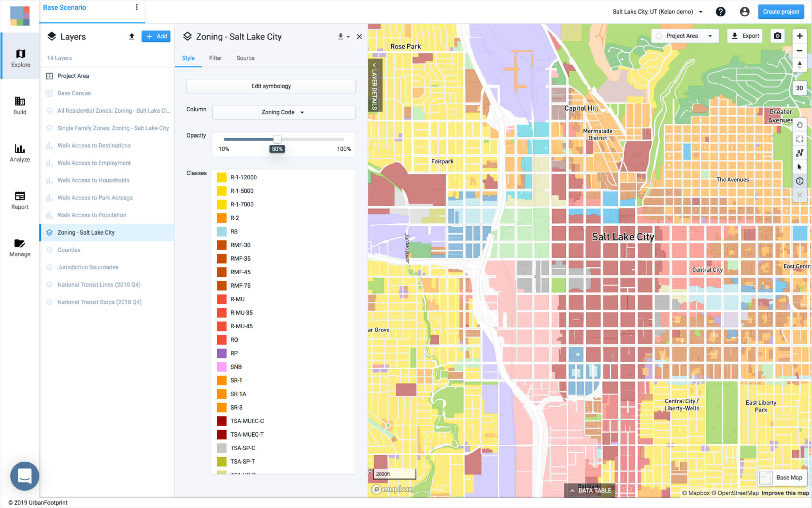Drag the Opacity slider to adjust transparency

[x=277, y=139]
